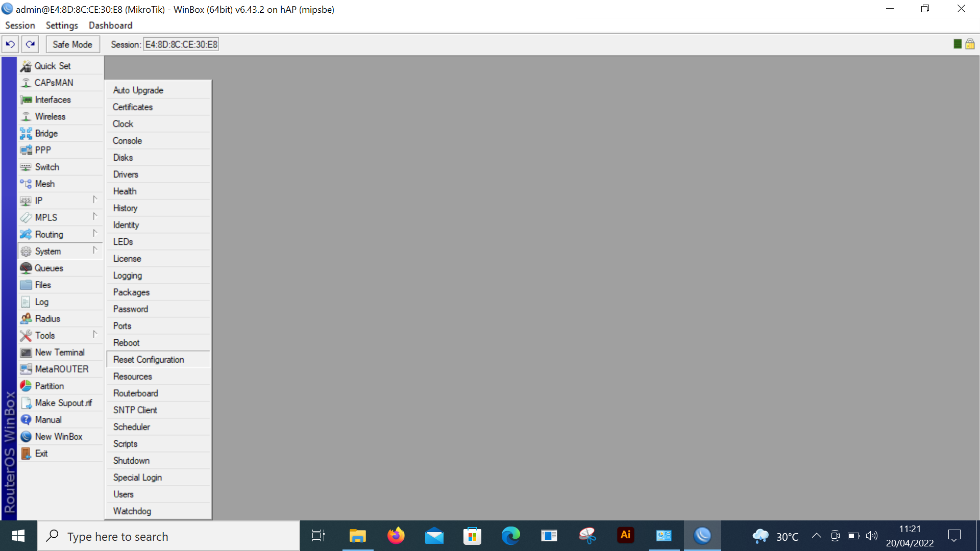Select Watchdog from System menu
This screenshot has height=551, width=980.
pyautogui.click(x=158, y=511)
